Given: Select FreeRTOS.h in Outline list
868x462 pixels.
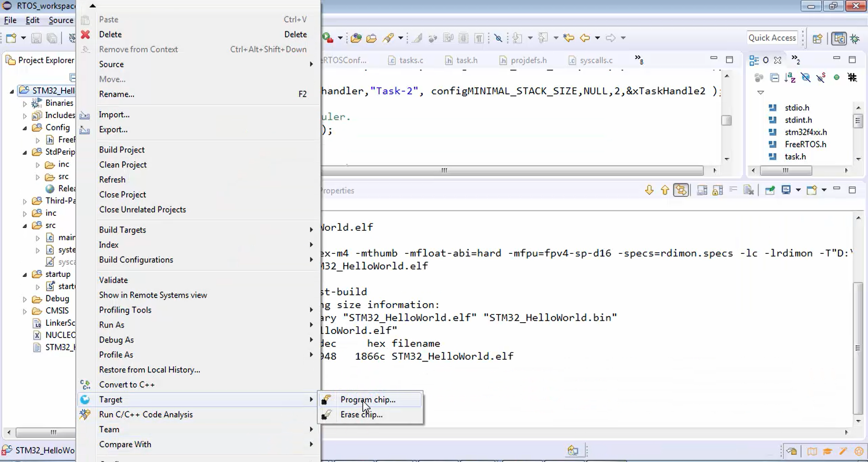Looking at the screenshot, I should [x=806, y=144].
